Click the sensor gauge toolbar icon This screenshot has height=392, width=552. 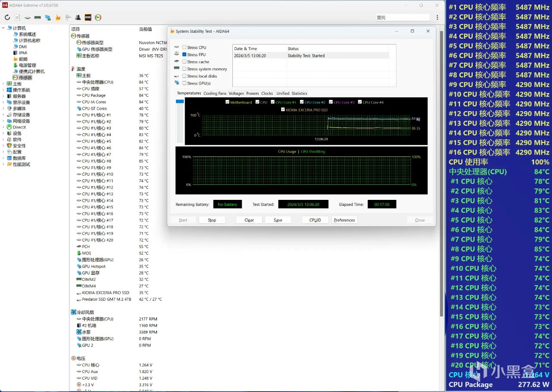[x=98, y=18]
